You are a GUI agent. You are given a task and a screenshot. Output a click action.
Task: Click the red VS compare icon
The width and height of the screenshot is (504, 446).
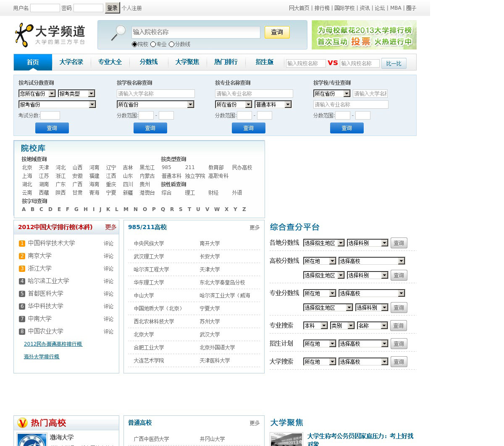tap(333, 63)
